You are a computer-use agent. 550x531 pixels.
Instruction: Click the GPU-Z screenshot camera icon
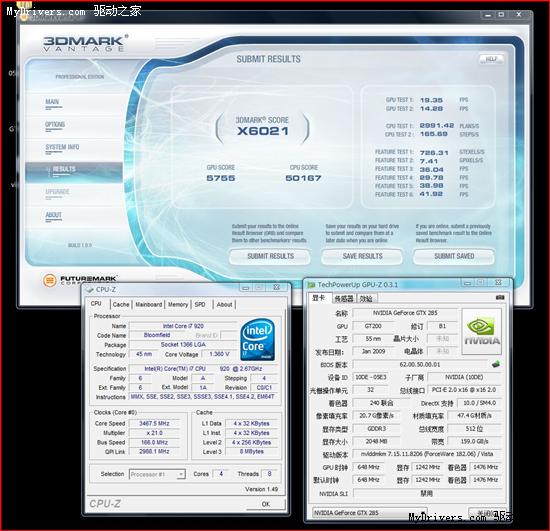click(x=500, y=297)
